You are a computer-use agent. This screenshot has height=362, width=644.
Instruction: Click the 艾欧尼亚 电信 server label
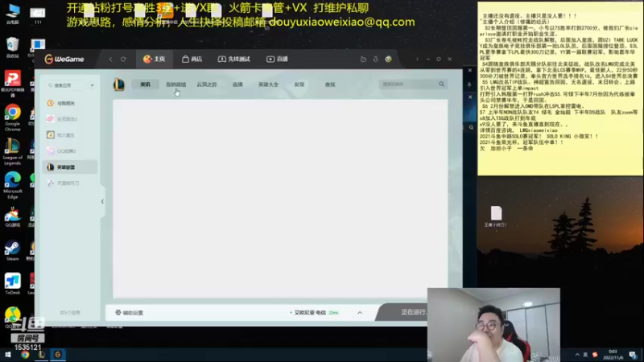310,313
